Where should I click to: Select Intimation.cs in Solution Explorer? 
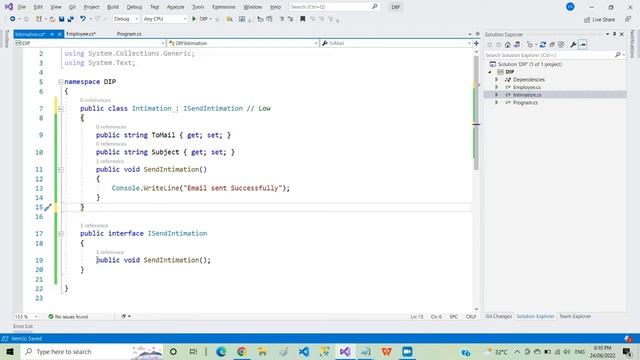tap(527, 95)
